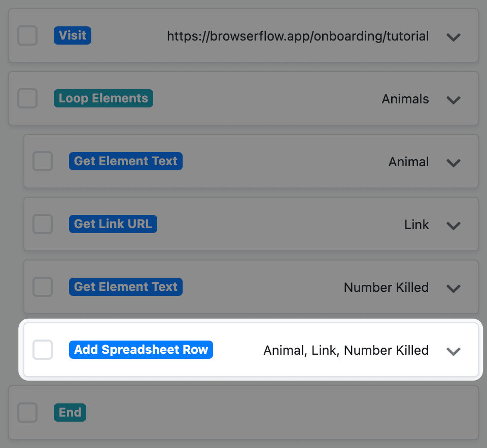Screen dimensions: 487x448
Task: Expand the Get Link URL step
Action: click(x=453, y=226)
